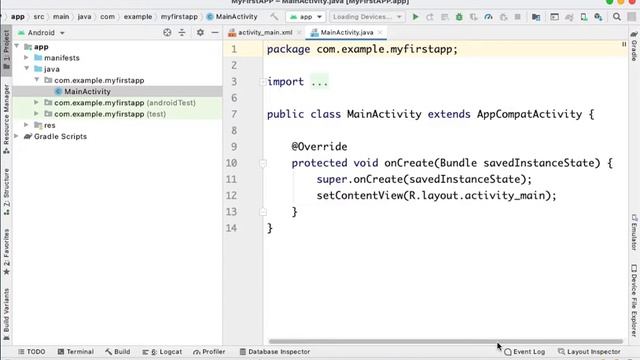Open Search Everywhere magnifier icon
Image resolution: width=640 pixels, height=360 pixels.
[x=617, y=17]
